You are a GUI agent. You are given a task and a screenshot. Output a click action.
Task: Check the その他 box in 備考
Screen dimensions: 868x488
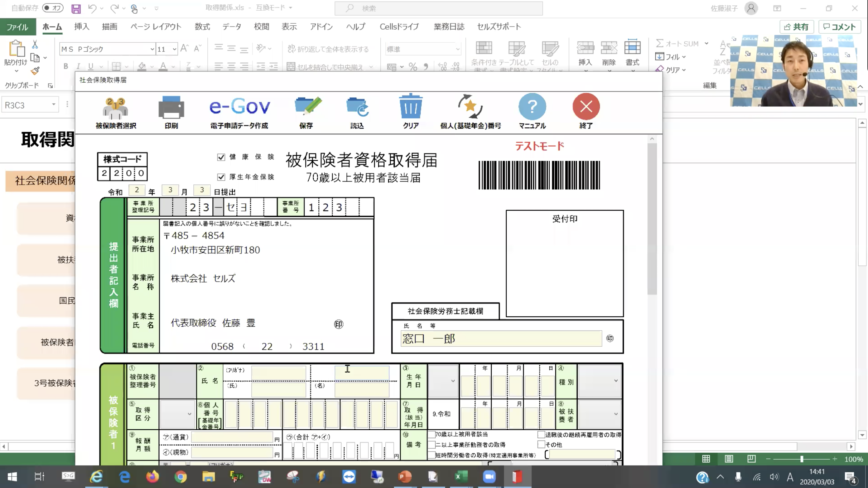click(541, 445)
